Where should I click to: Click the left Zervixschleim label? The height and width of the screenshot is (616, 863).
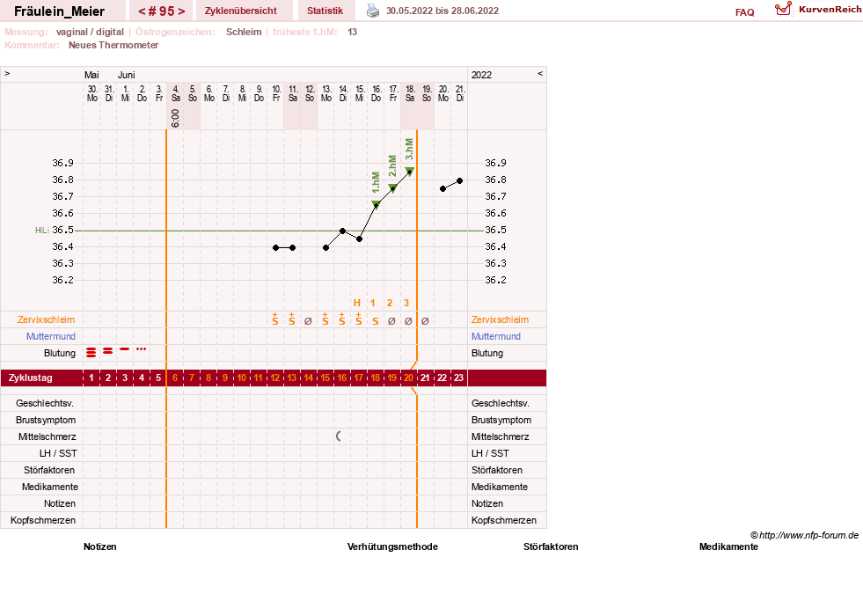[47, 319]
